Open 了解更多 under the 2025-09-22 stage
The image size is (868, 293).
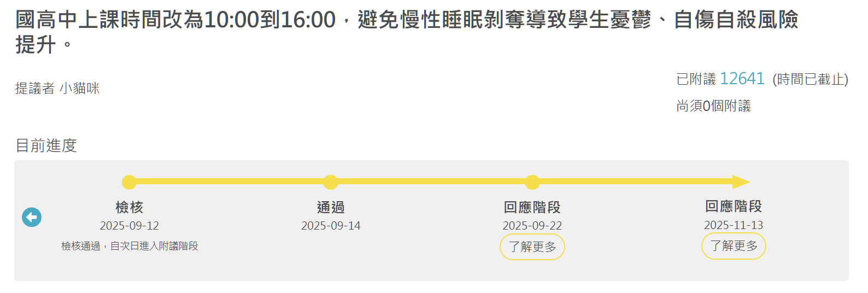pos(532,247)
